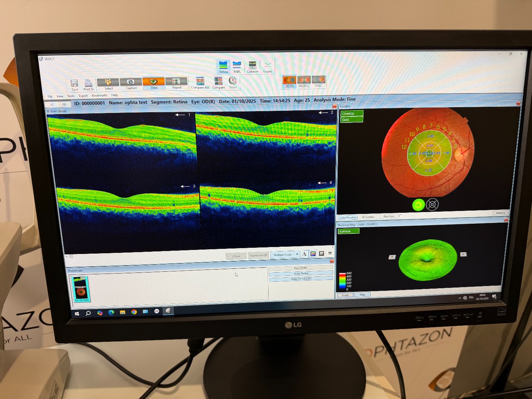Switch to the IR Fundus tab
The width and height of the screenshot is (532, 399).
click(368, 217)
